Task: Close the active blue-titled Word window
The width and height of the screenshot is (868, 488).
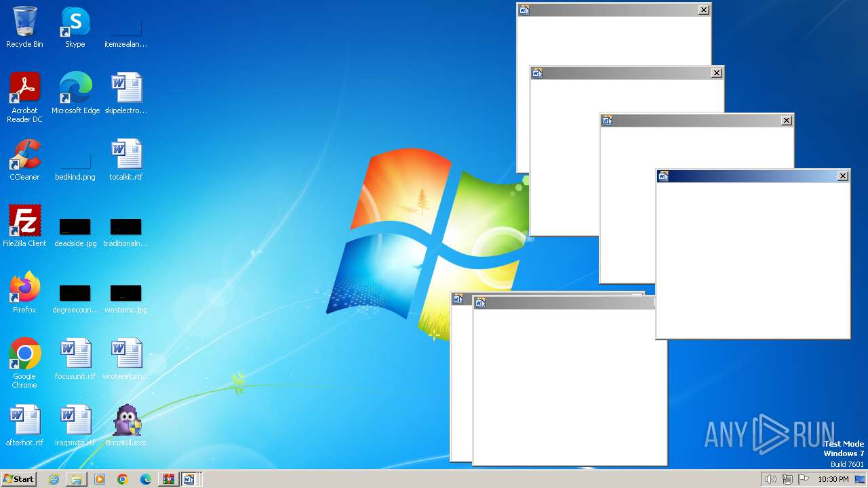Action: (x=843, y=176)
